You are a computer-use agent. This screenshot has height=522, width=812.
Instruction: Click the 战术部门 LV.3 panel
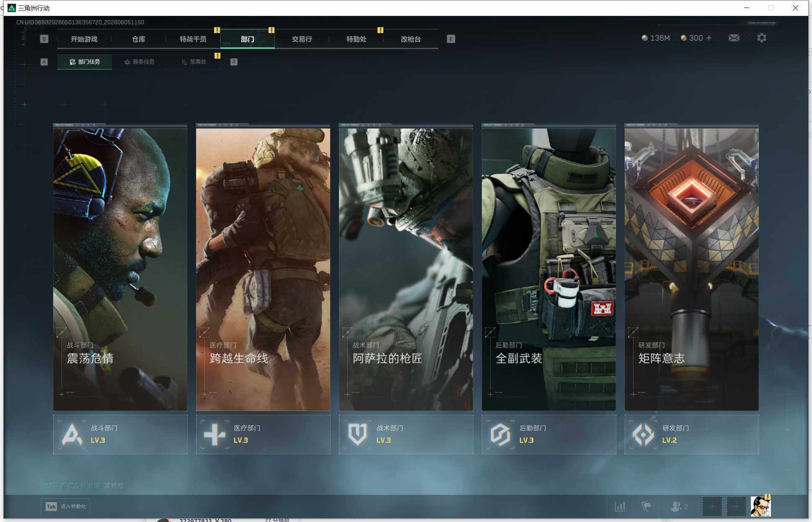point(406,435)
